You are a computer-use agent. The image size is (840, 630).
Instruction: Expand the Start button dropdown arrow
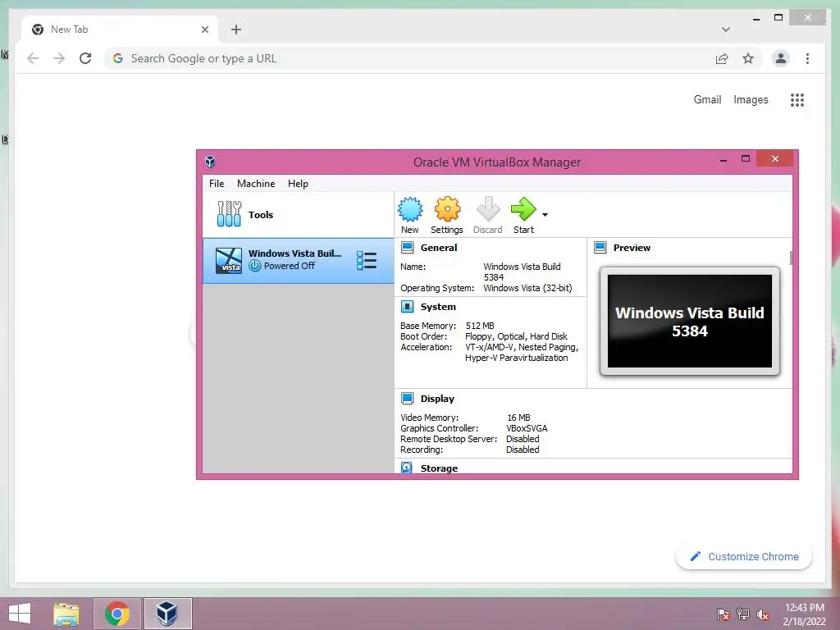pos(545,215)
